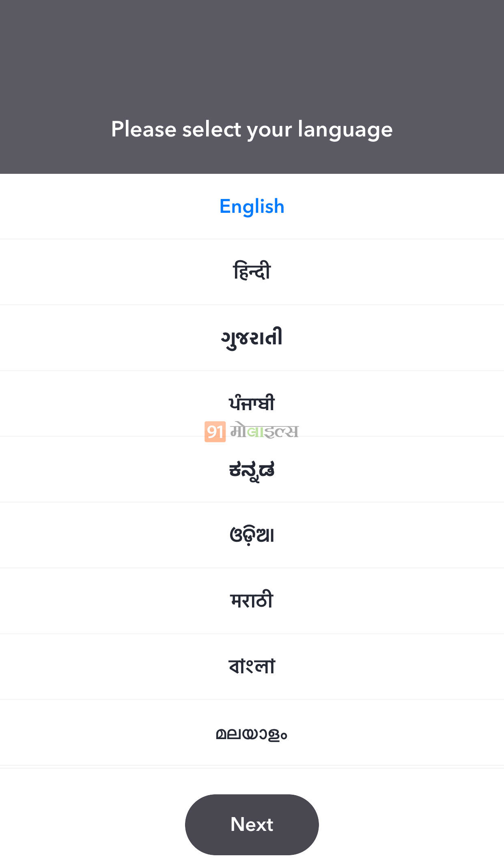This screenshot has width=504, height=865.
Task: Pick the Gujarati (ગુજરાતી) language option
Action: tap(252, 338)
